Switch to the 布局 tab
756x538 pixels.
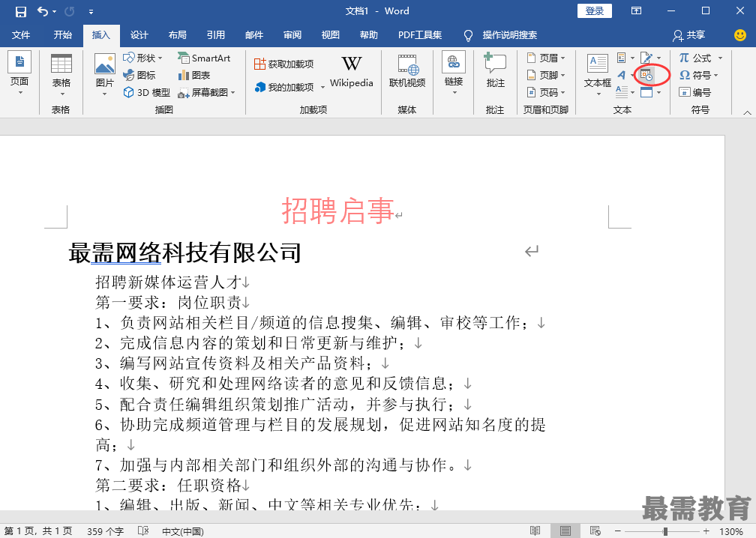178,34
